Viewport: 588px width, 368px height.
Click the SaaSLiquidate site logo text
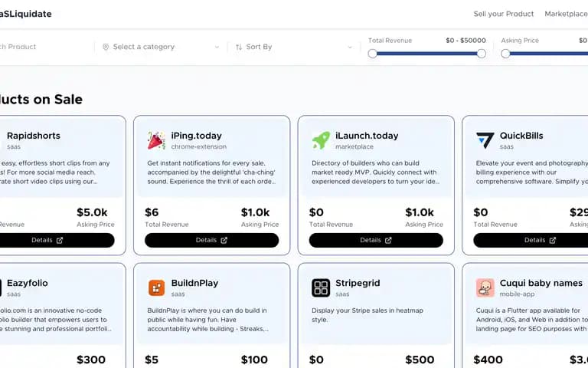(x=25, y=14)
